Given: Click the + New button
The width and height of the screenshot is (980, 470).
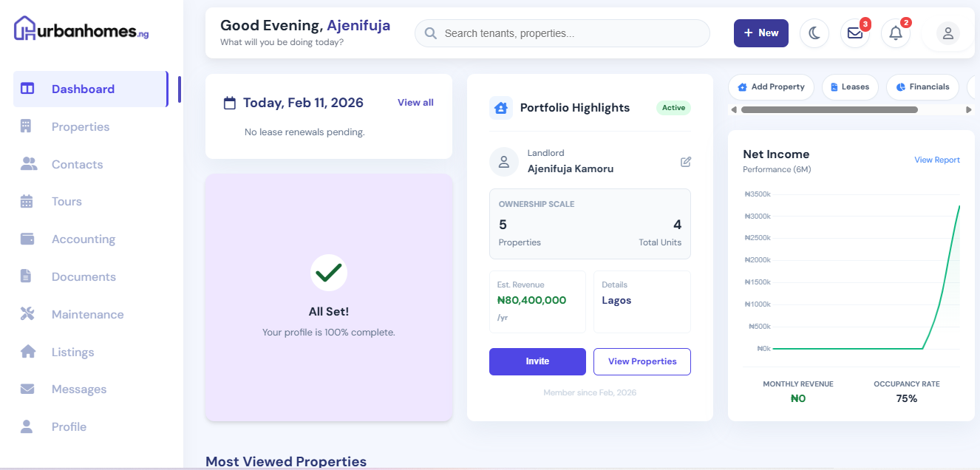Looking at the screenshot, I should click(760, 33).
